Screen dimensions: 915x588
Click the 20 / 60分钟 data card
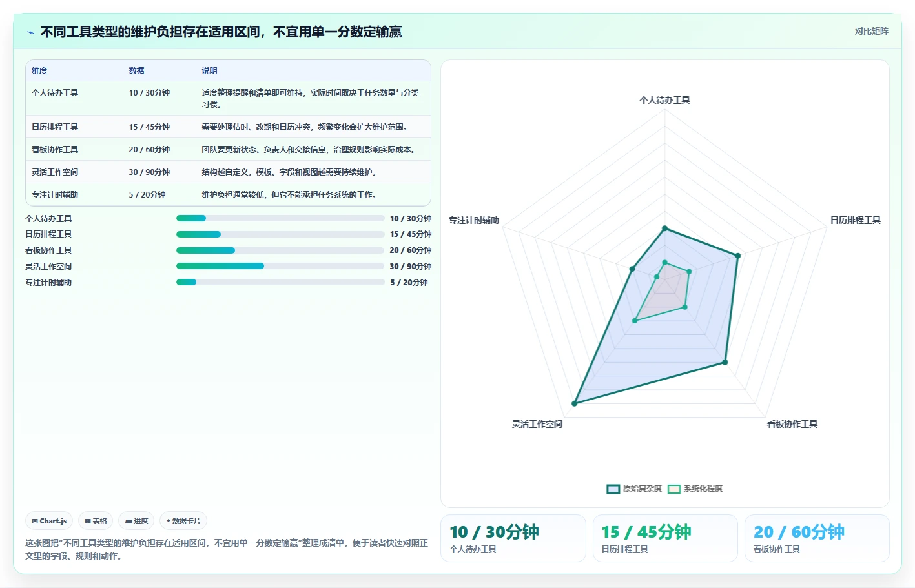coord(817,538)
